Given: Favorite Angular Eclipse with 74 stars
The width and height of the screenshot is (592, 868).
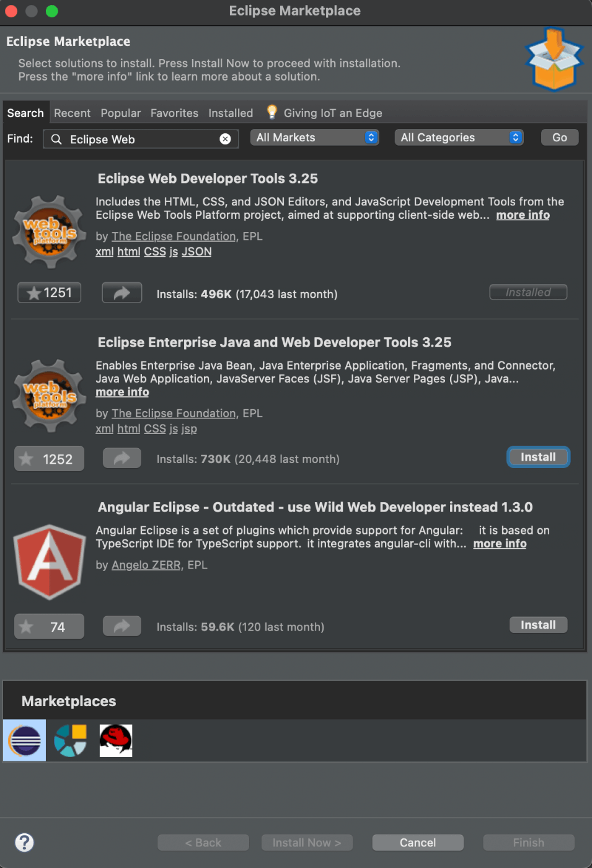Looking at the screenshot, I should (x=49, y=627).
